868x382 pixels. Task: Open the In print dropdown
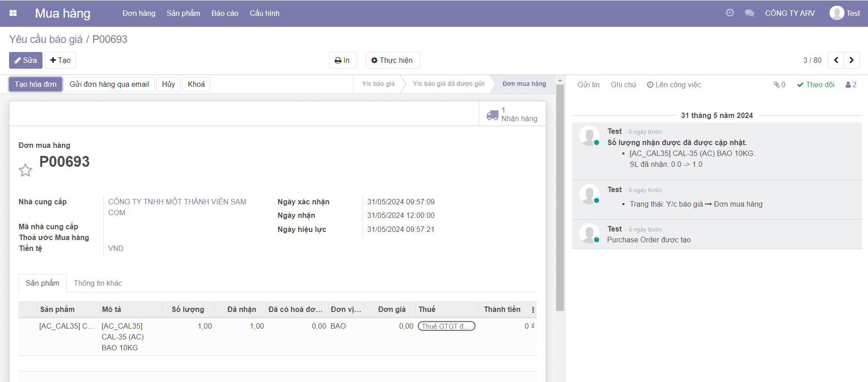[x=343, y=60]
